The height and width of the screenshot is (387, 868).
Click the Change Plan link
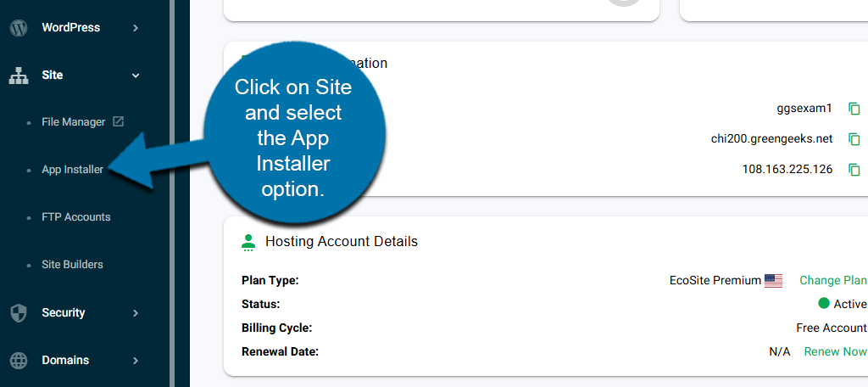click(x=832, y=281)
